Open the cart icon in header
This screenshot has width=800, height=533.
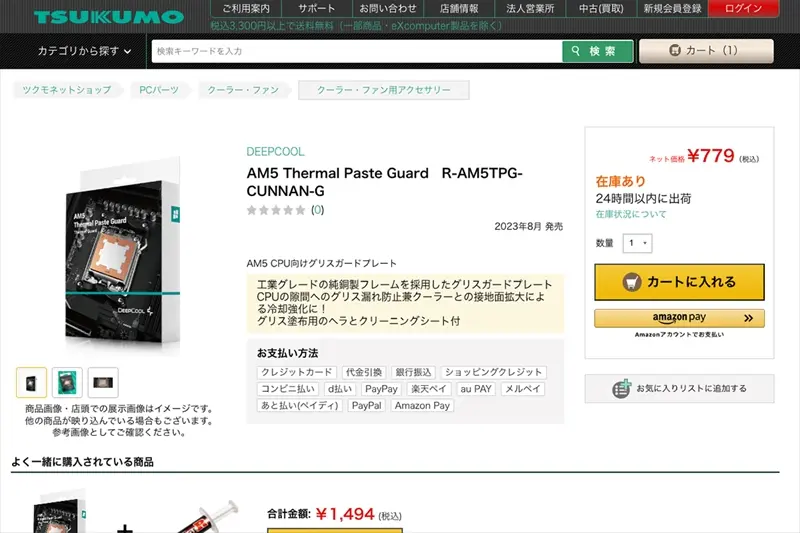point(674,50)
